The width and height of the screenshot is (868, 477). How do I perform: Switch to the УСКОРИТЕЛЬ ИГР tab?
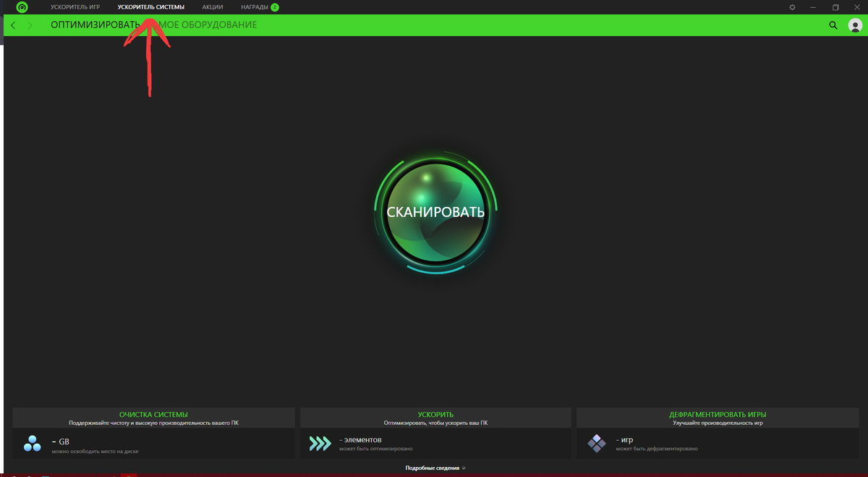click(x=75, y=7)
